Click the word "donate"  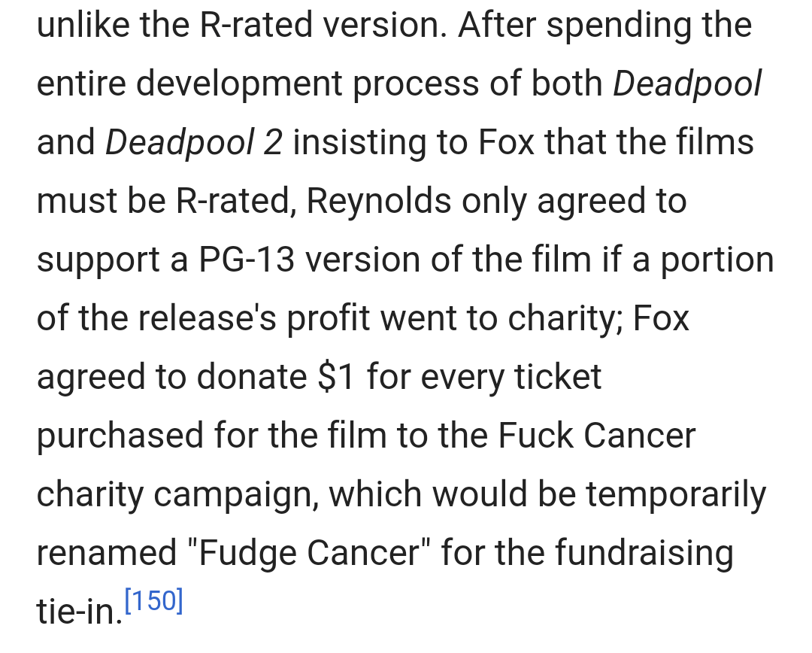252,378
